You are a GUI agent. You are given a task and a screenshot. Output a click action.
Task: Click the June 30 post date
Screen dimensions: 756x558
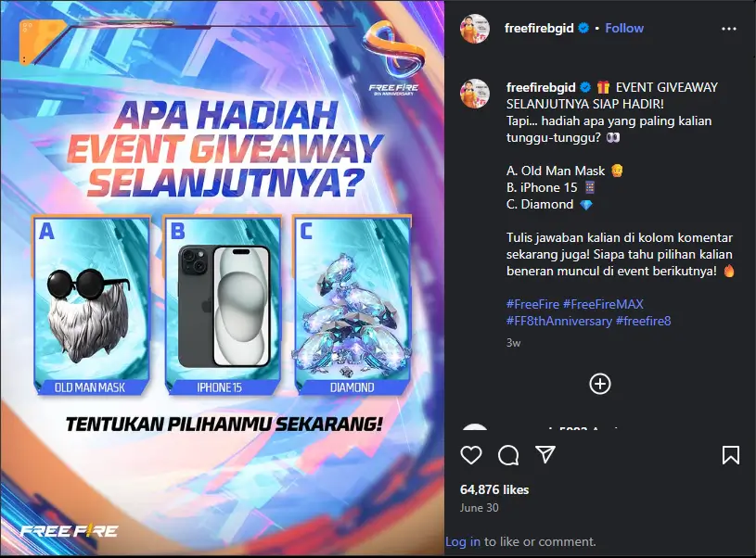[479, 507]
